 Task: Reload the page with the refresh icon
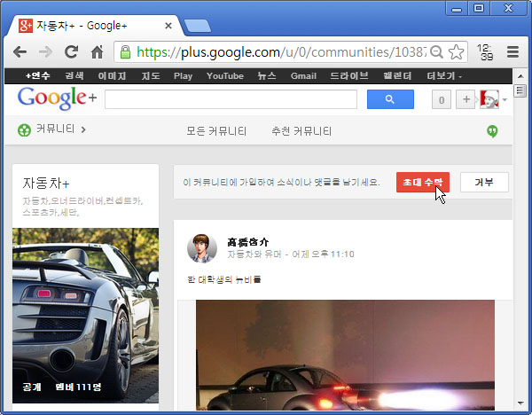click(x=71, y=52)
